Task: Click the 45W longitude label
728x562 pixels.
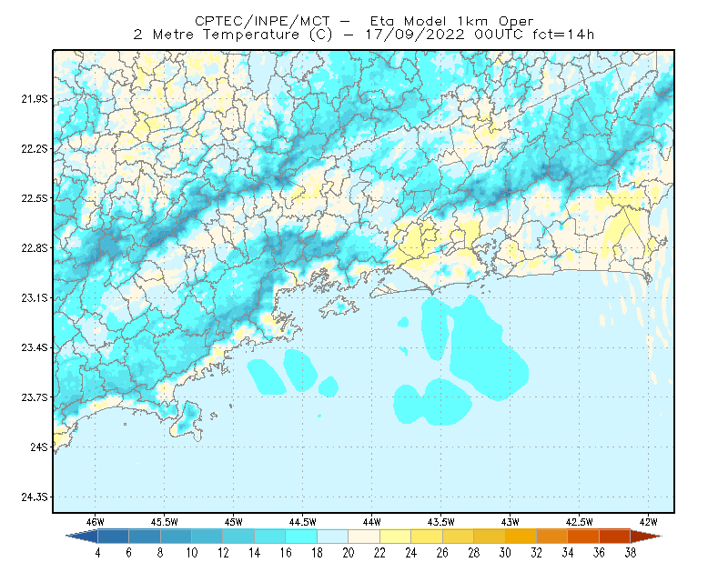Action: (234, 522)
